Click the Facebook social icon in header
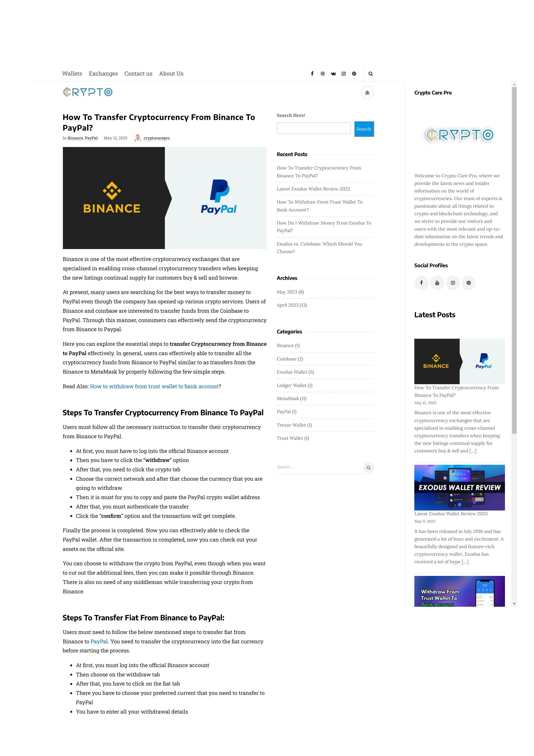 (x=312, y=74)
